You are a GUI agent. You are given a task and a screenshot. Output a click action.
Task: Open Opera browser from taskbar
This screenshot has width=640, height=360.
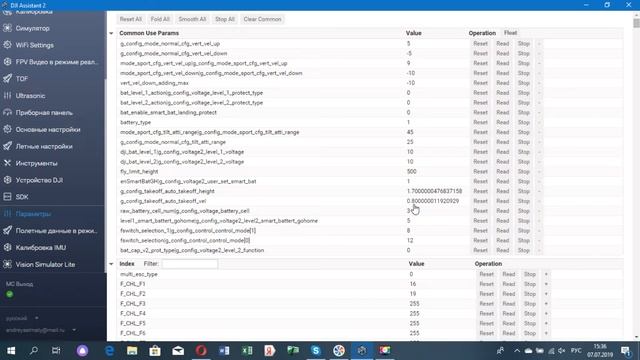[x=201, y=351]
